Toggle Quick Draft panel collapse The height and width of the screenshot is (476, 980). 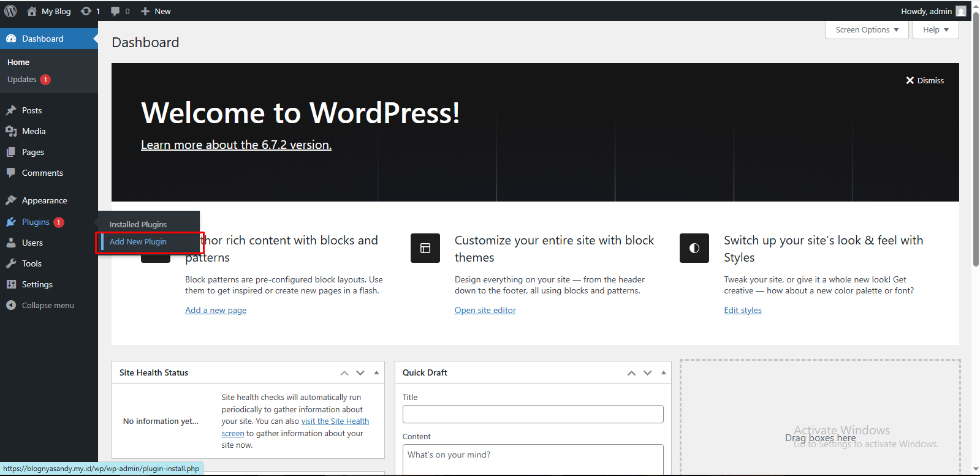pyautogui.click(x=663, y=372)
